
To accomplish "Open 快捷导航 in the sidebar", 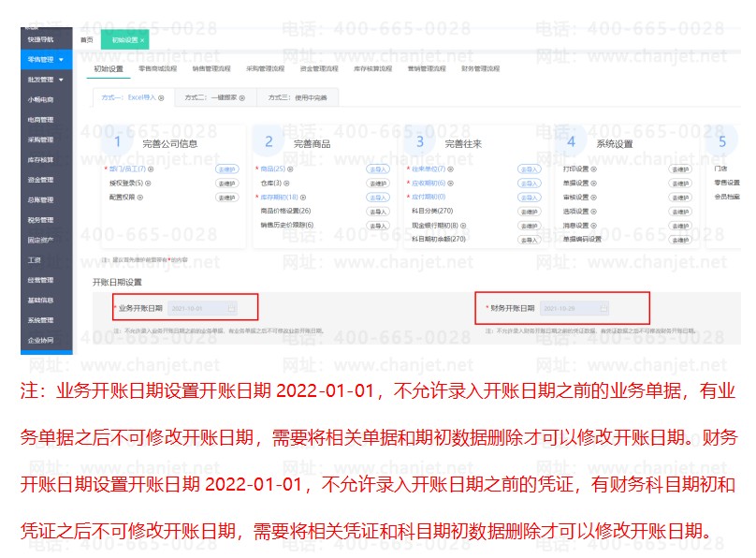I will [40, 39].
